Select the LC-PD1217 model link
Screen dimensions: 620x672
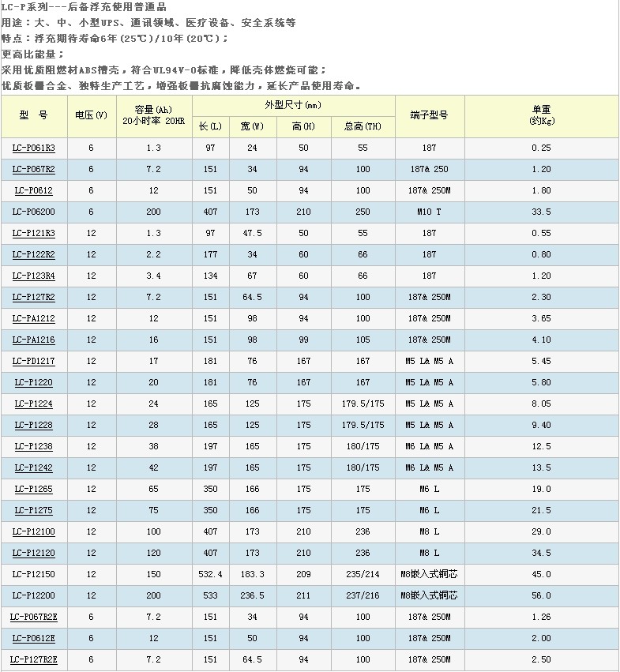tap(33, 361)
